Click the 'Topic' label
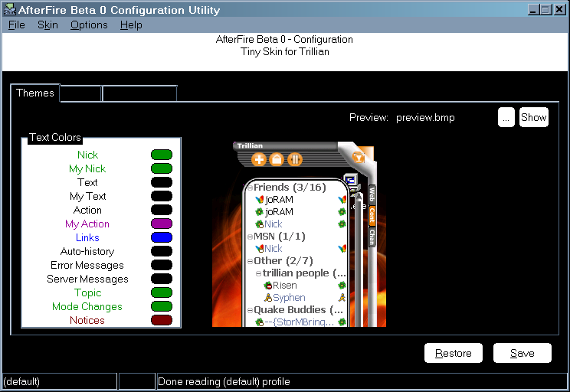 coord(87,292)
